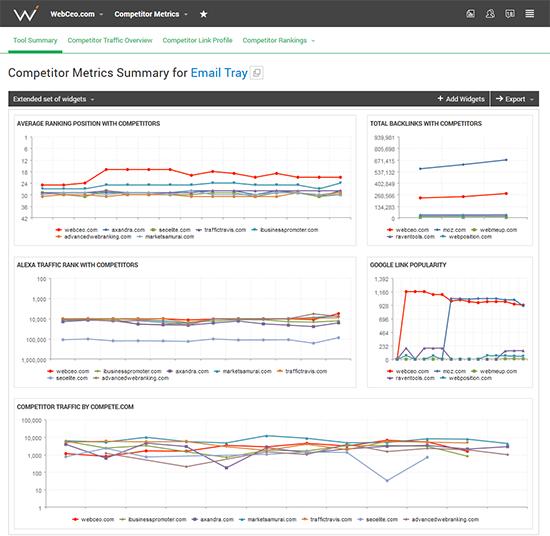The image size is (550, 536).
Task: Open the picture-style icon in the top bar
Action: pos(470,14)
